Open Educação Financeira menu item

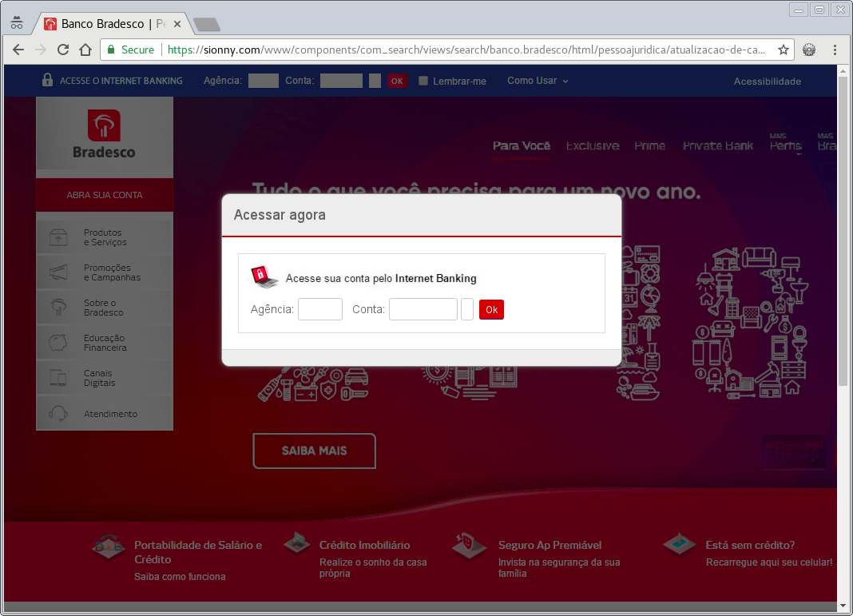pyautogui.click(x=105, y=343)
